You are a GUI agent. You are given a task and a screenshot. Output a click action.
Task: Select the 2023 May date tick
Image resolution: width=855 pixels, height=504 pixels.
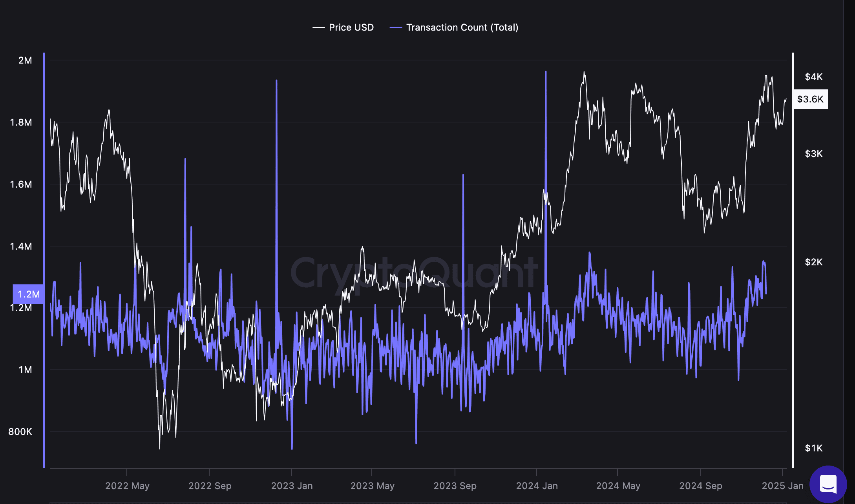[x=372, y=486]
